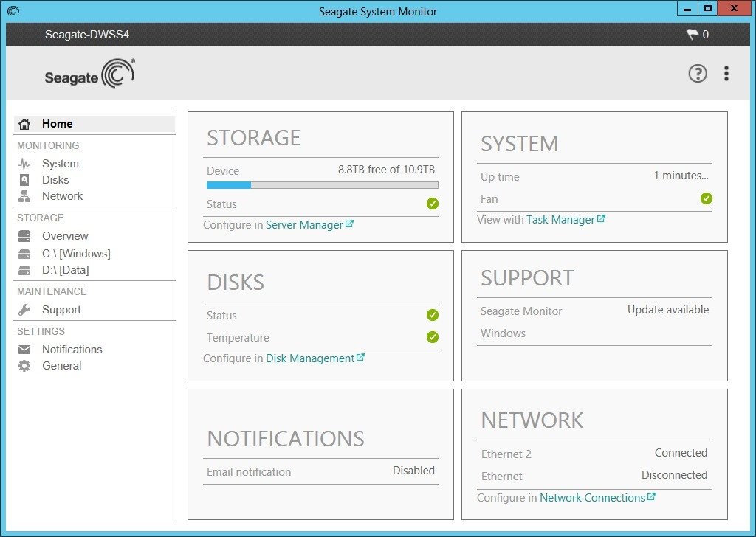Click the green Fan status checkmark
The height and width of the screenshot is (537, 756).
707,198
